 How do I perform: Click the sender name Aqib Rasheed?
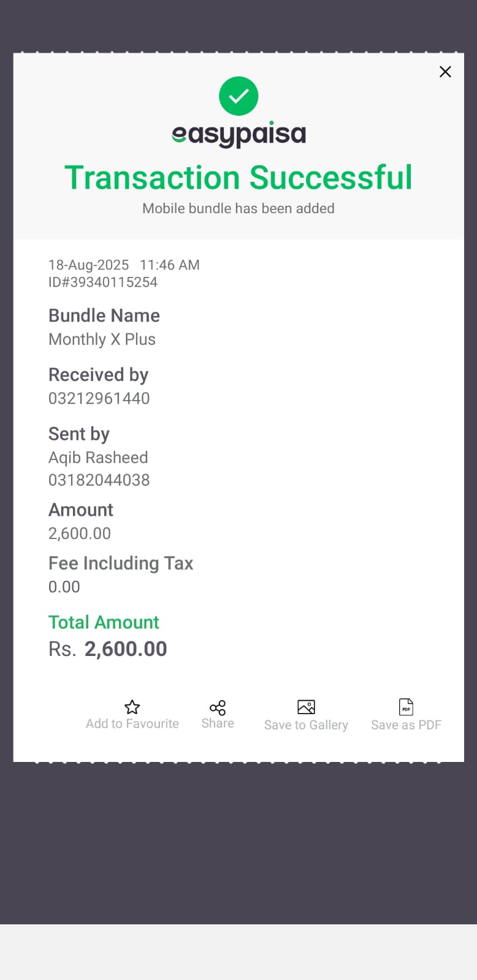(x=98, y=458)
